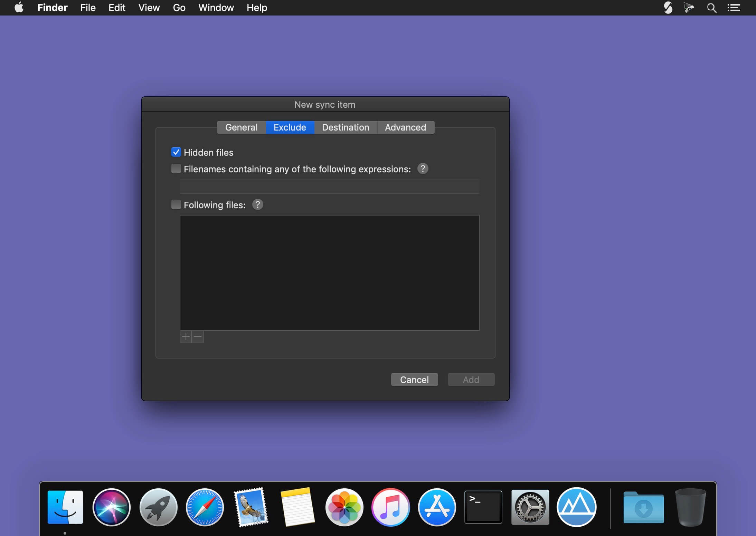Screen dimensions: 756x536
Task: Open Launchpad
Action: tap(158, 507)
